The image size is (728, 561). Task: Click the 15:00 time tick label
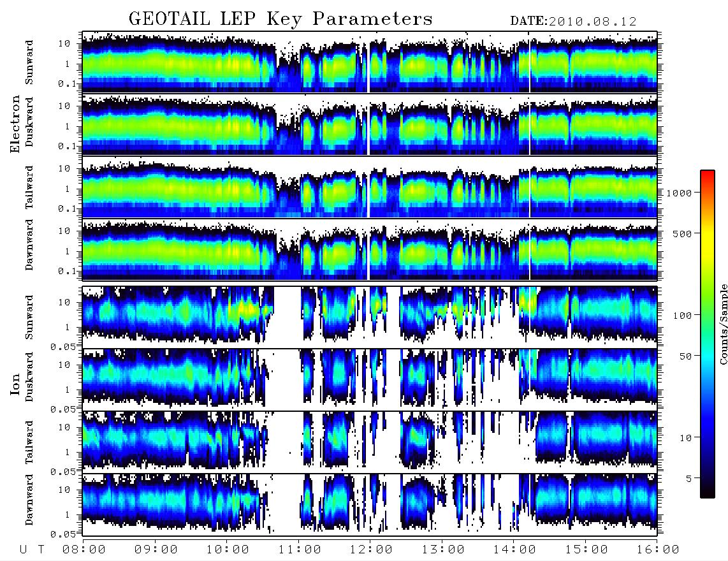(586, 550)
